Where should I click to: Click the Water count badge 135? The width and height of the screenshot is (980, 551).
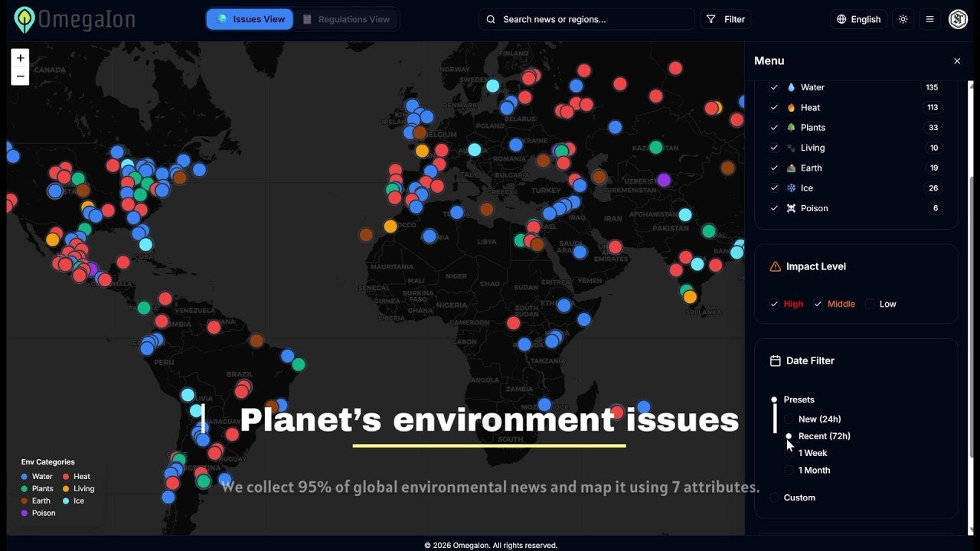click(x=932, y=87)
